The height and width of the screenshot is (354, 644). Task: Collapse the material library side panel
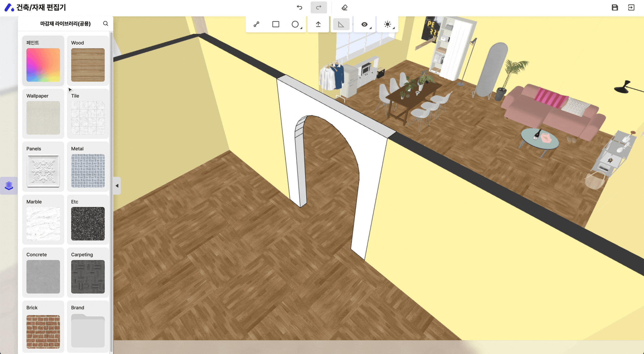point(117,186)
